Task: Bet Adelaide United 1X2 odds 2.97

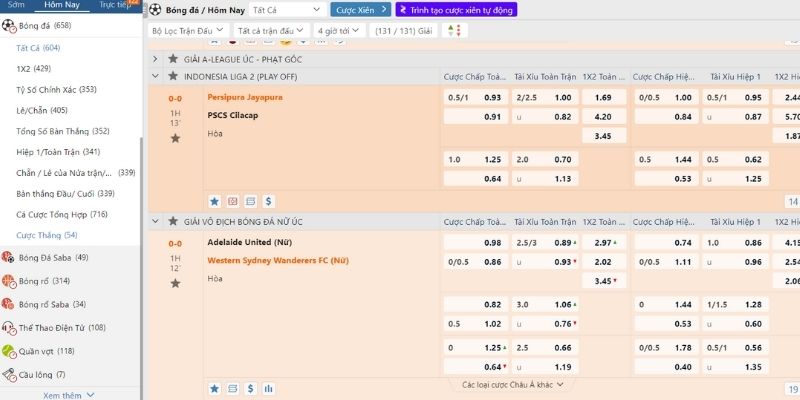Action: point(604,242)
